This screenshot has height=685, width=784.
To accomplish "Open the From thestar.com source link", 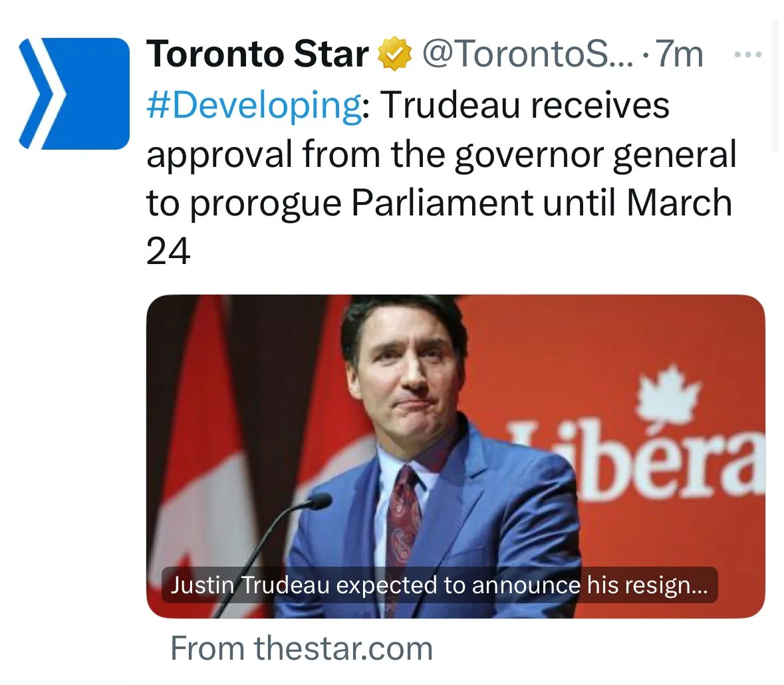I will pyautogui.click(x=301, y=648).
